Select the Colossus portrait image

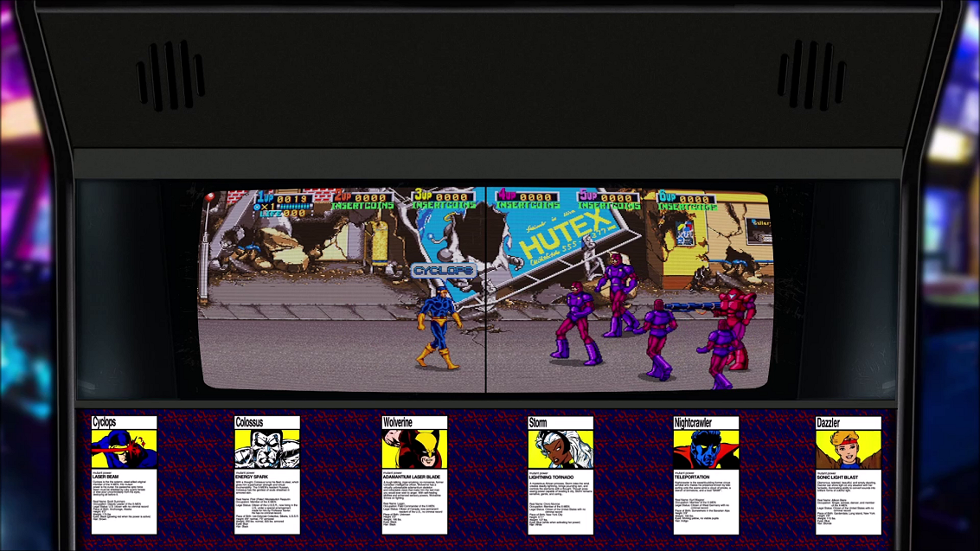267,449
